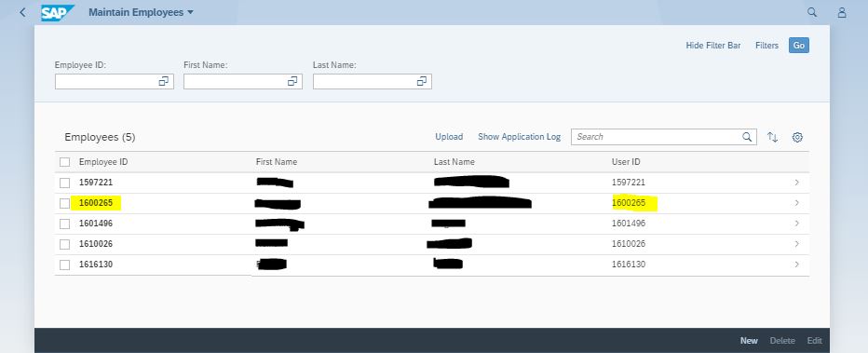Click the Upload button
The image size is (868, 353).
(x=449, y=137)
